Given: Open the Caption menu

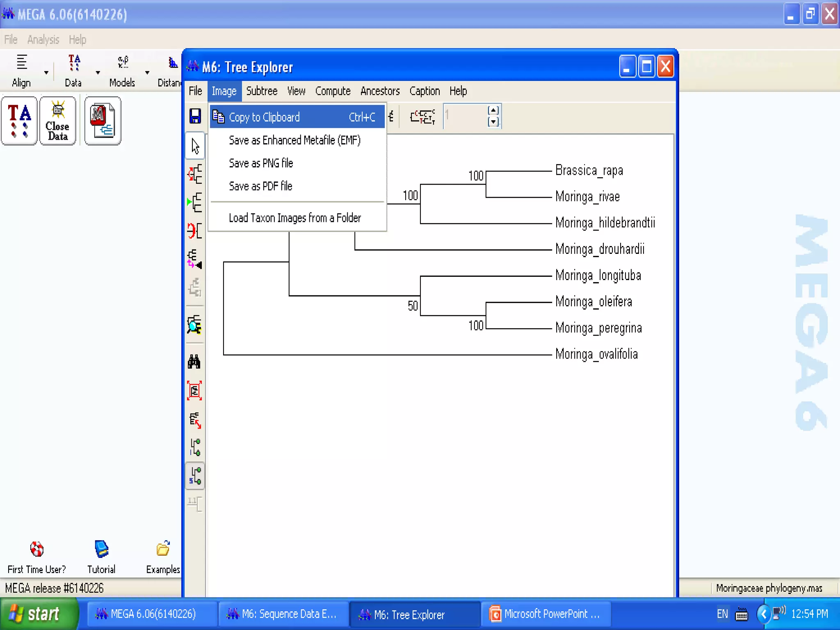Looking at the screenshot, I should [425, 91].
